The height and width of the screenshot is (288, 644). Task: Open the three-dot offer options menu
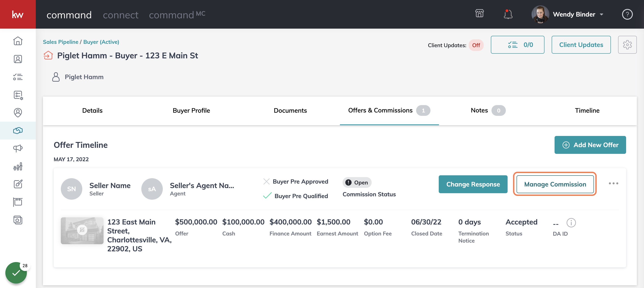[x=613, y=184]
